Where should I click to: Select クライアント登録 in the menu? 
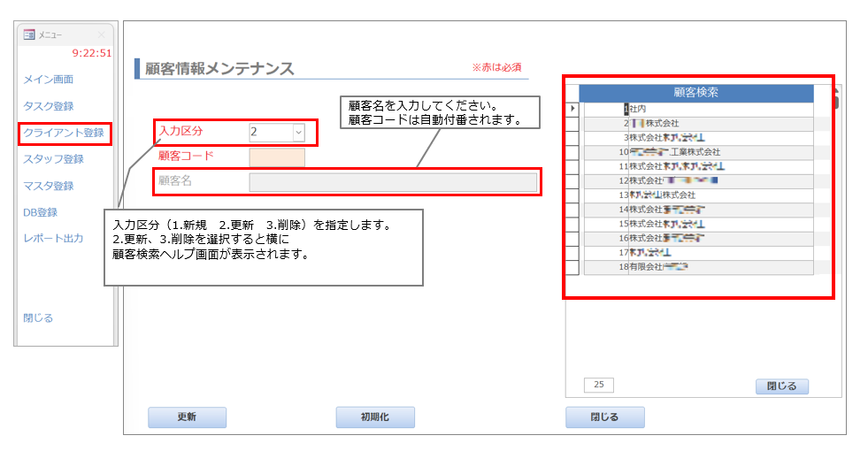[x=64, y=134]
